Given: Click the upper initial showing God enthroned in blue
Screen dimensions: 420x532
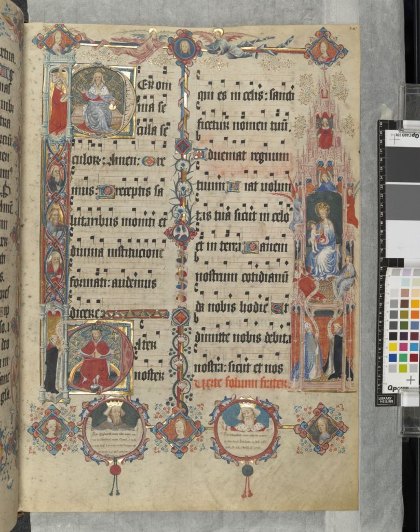Looking at the screenshot, I should 103,101.
